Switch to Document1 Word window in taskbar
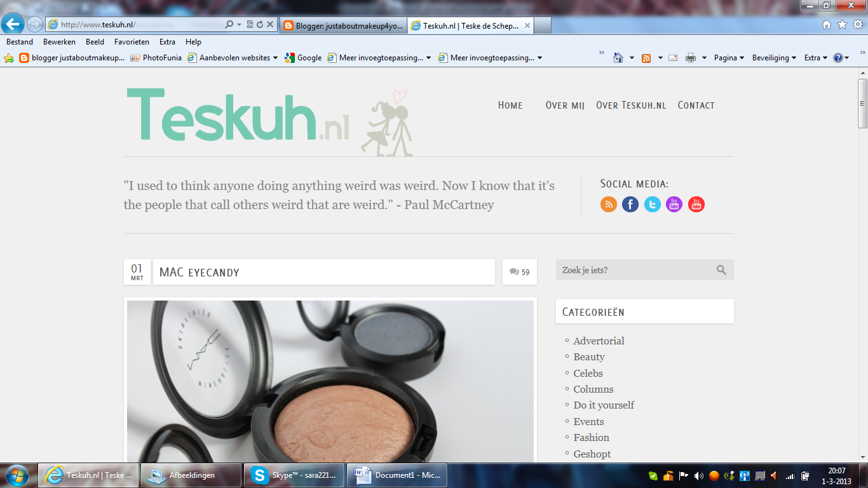This screenshot has height=488, width=868. point(397,475)
